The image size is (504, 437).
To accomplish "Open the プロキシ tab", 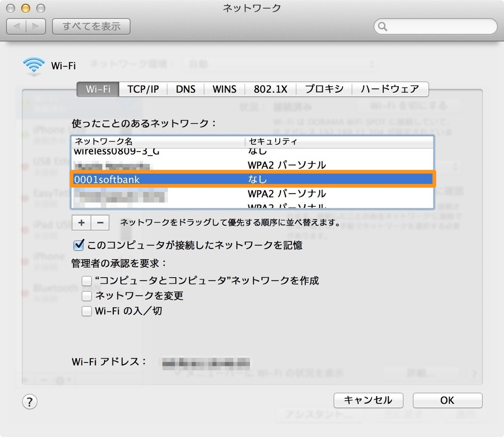I will click(x=324, y=89).
